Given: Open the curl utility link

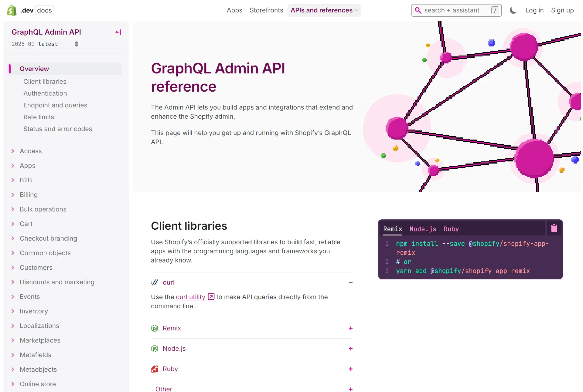Looking at the screenshot, I should point(190,297).
